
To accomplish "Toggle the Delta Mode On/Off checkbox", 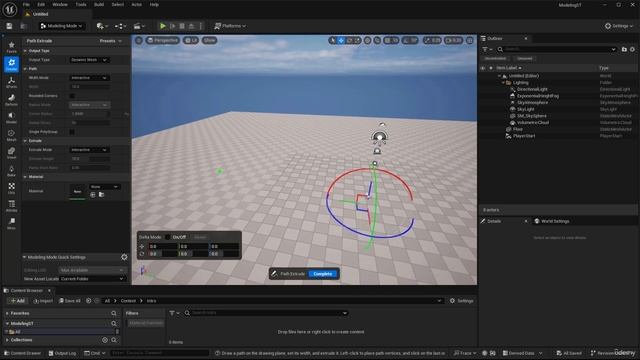I will point(168,237).
